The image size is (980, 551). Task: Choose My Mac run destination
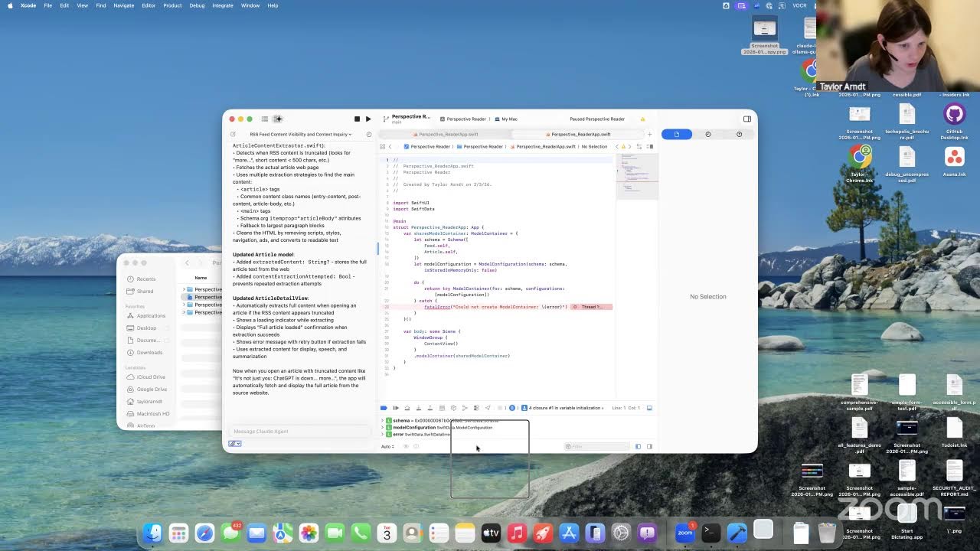pyautogui.click(x=507, y=119)
